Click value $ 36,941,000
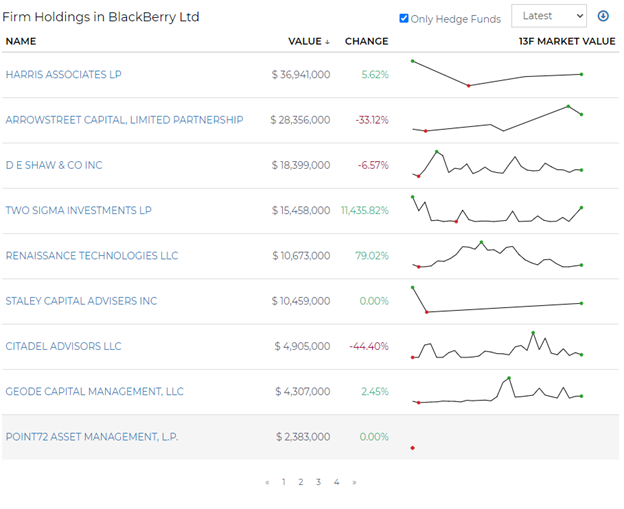 (301, 74)
